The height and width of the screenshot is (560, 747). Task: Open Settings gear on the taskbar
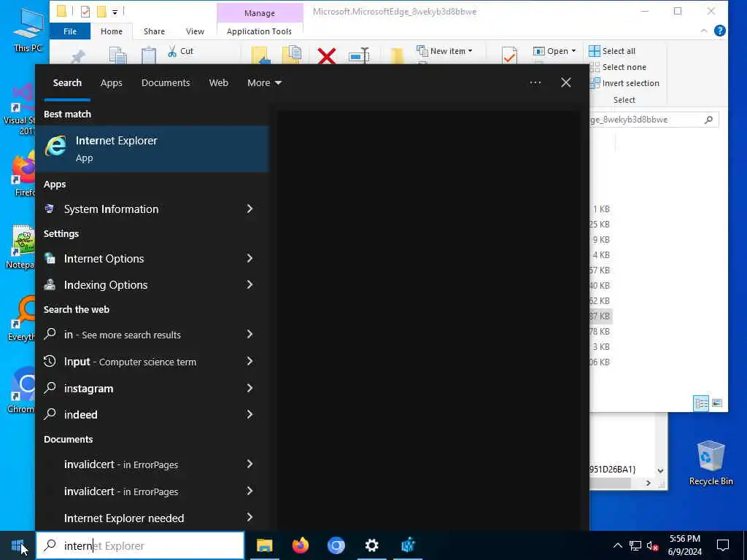[371, 545]
